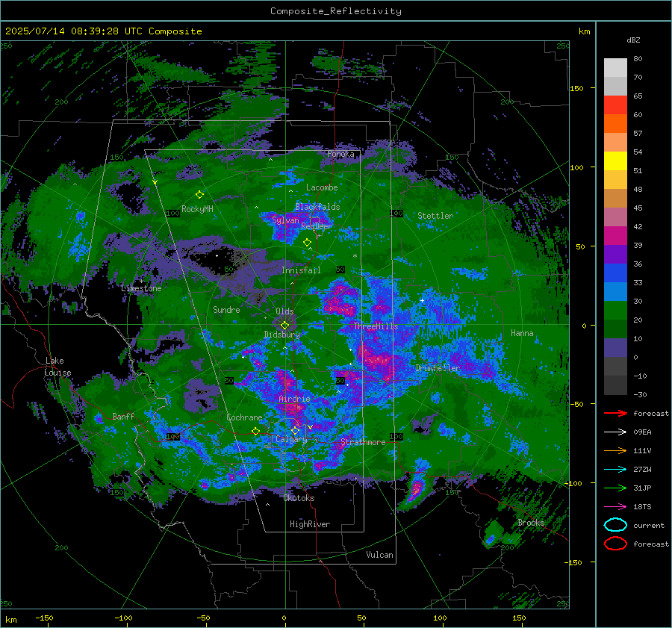Screen dimensions: 672x628
Task: Click the Cochrane town label
Action: 244,417
